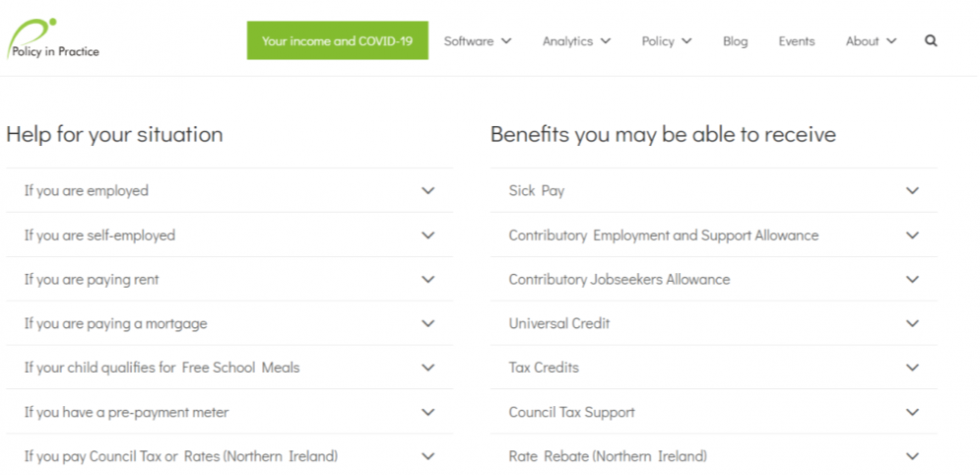Viewport: 980px width, 475px height.
Task: Expand the Sick Pay chevron
Action: pyautogui.click(x=912, y=190)
